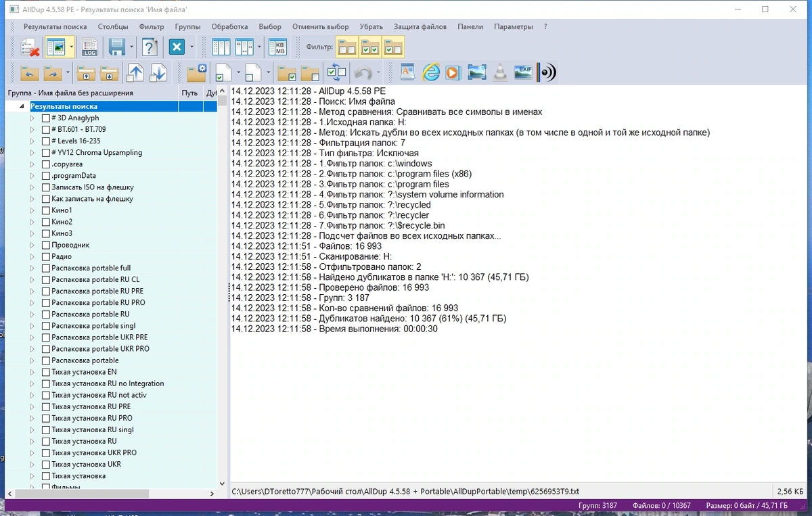Open the Internet Explorer toolbar icon
Image resolution: width=812 pixels, height=516 pixels.
point(430,72)
